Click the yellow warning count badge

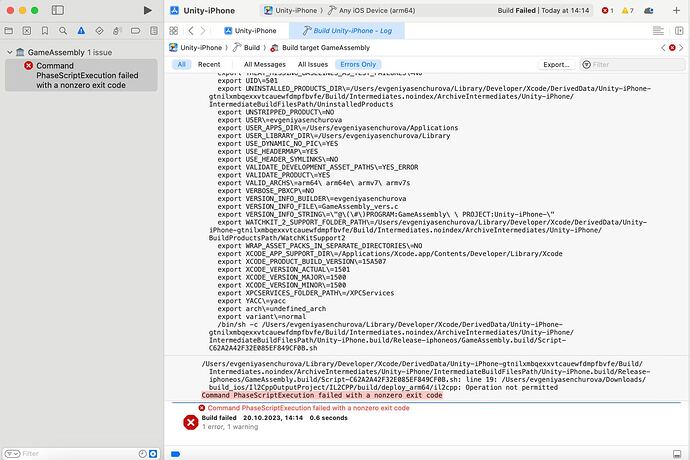click(628, 11)
